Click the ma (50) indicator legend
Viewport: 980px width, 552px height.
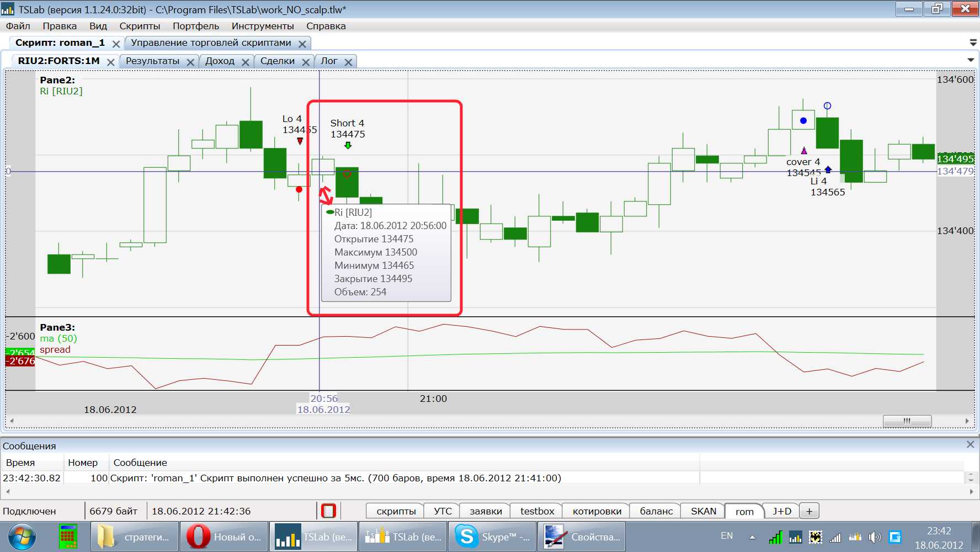(x=58, y=338)
